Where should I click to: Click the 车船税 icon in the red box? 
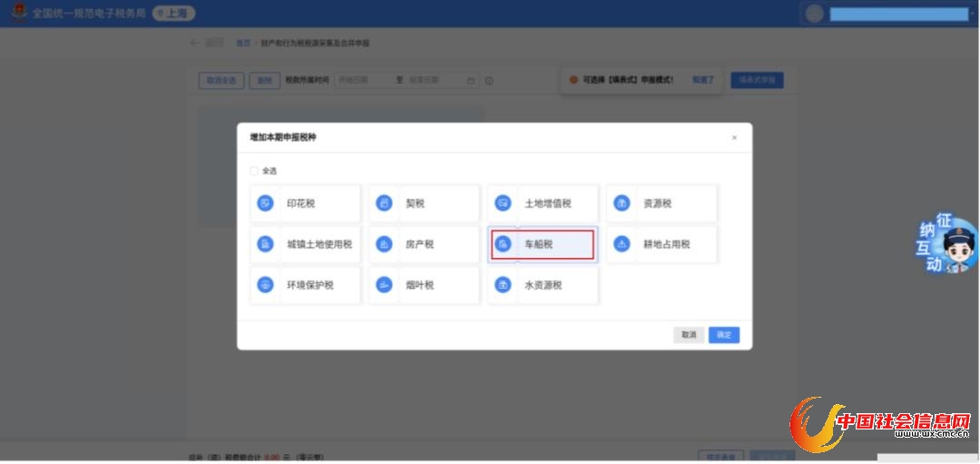(503, 244)
